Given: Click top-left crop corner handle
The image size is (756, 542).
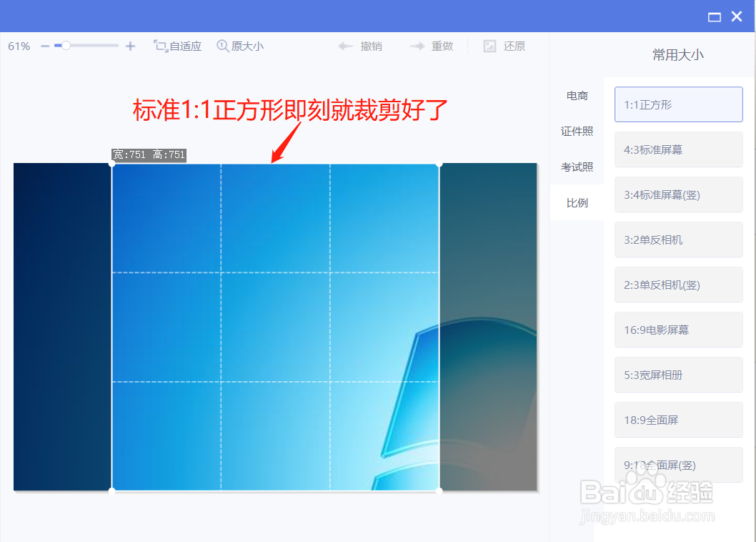Looking at the screenshot, I should pos(112,164).
